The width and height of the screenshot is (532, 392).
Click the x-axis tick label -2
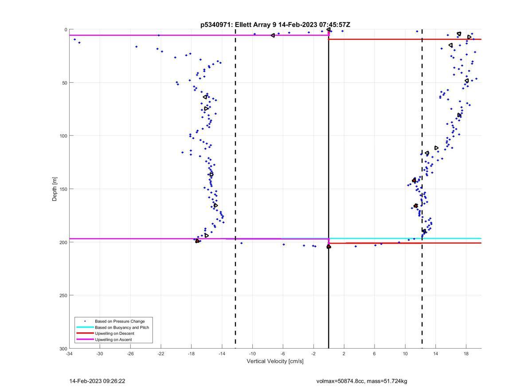(x=313, y=353)
